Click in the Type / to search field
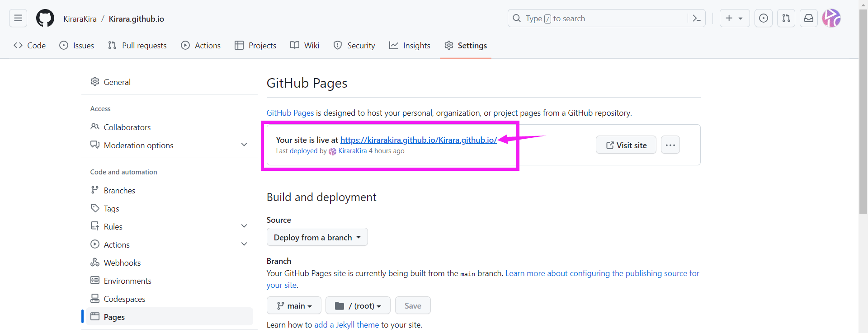868x333 pixels. 606,18
